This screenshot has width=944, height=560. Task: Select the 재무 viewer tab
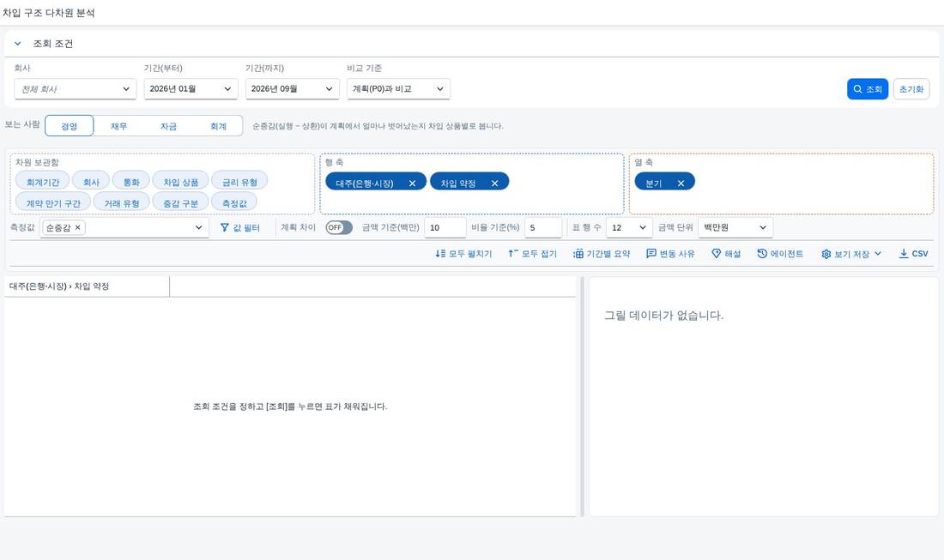click(x=118, y=126)
